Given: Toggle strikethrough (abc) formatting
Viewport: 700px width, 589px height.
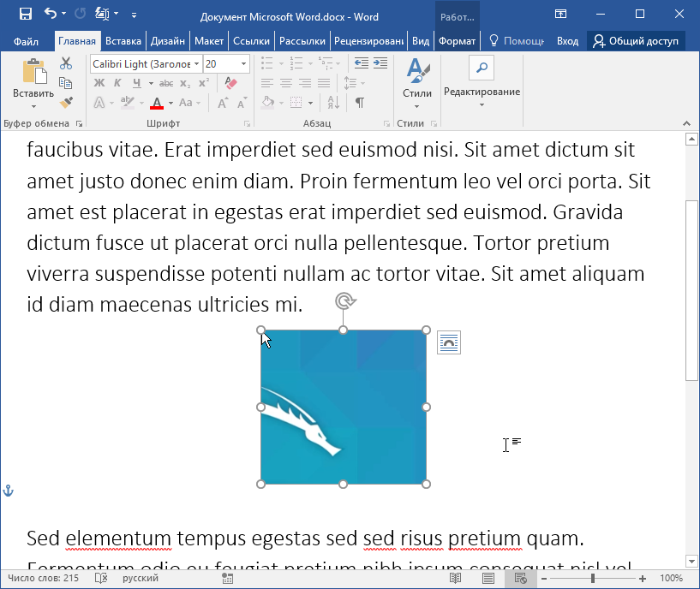Looking at the screenshot, I should [x=166, y=83].
